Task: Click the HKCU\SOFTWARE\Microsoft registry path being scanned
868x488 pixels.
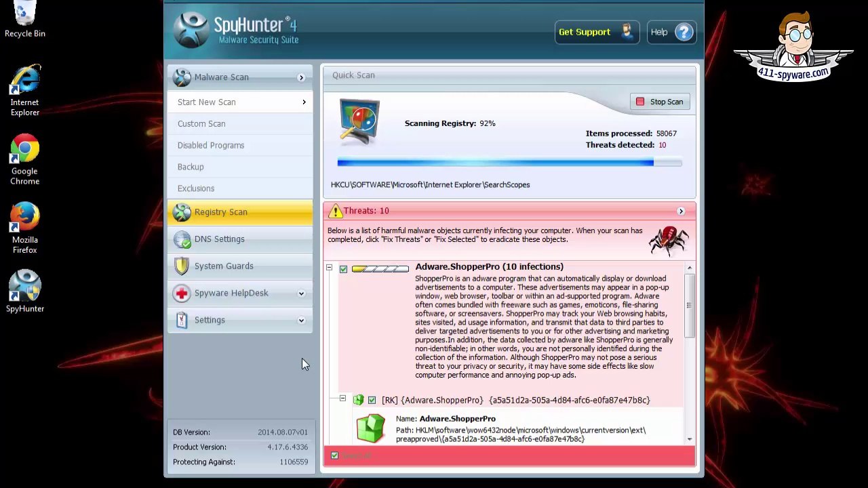Action: pos(430,185)
